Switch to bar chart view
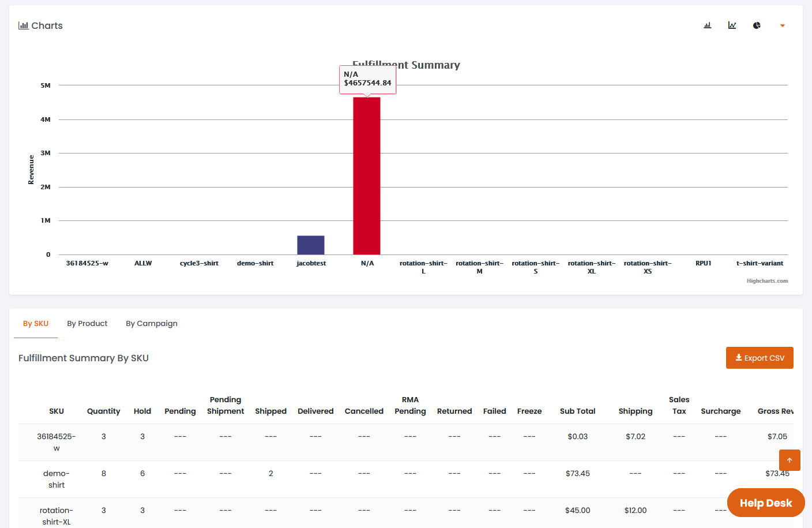 coord(708,25)
